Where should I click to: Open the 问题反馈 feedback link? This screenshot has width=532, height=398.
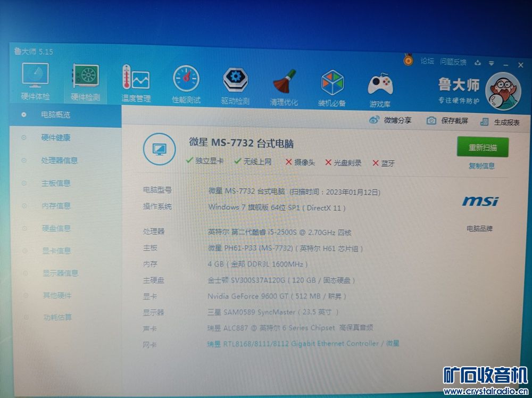(x=453, y=62)
